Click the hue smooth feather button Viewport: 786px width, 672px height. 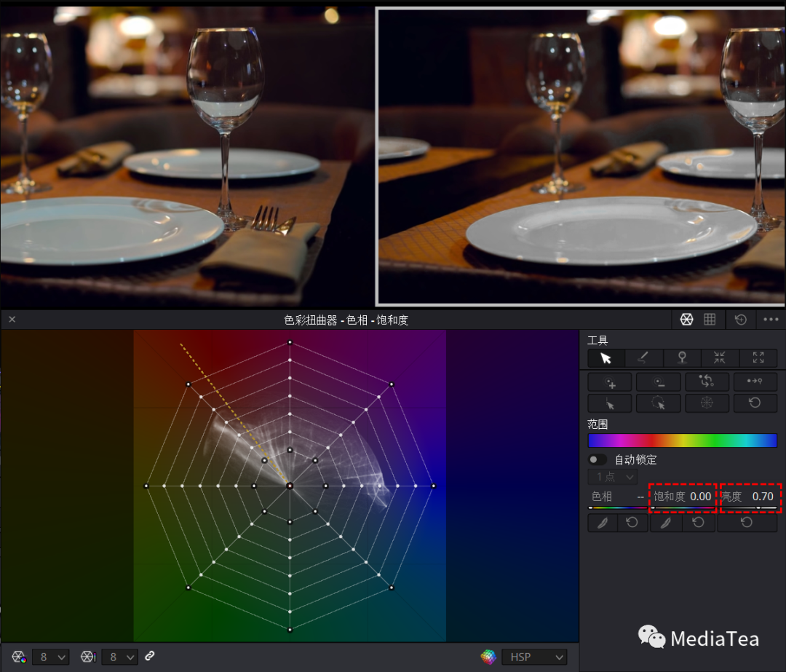pyautogui.click(x=603, y=523)
